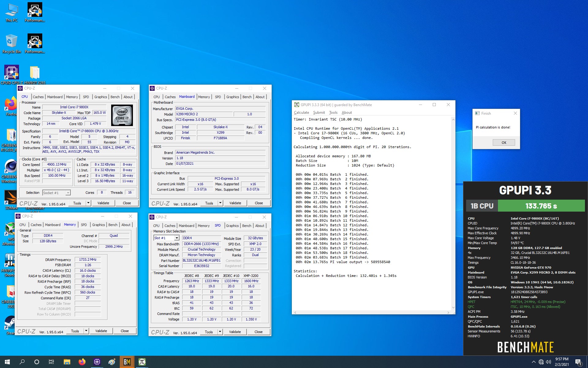Click Windows Start button
Image resolution: width=588 pixels, height=368 pixels.
tap(7, 362)
